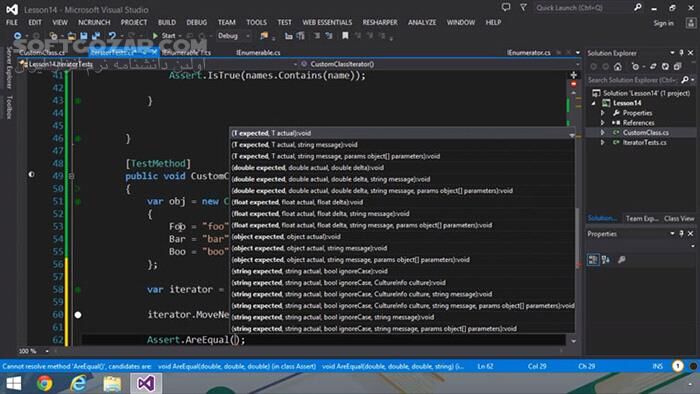The image size is (700, 394).
Task: Click the NCrunch status circle in status bar
Action: coord(677,366)
